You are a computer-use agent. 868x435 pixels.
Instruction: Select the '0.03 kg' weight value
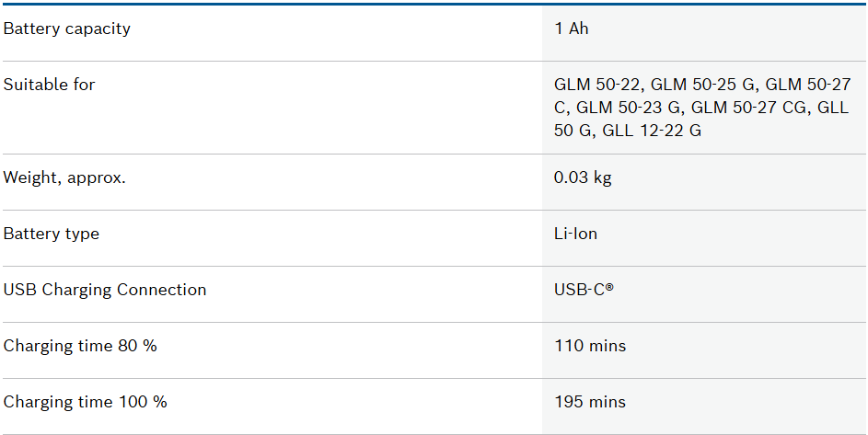[583, 177]
